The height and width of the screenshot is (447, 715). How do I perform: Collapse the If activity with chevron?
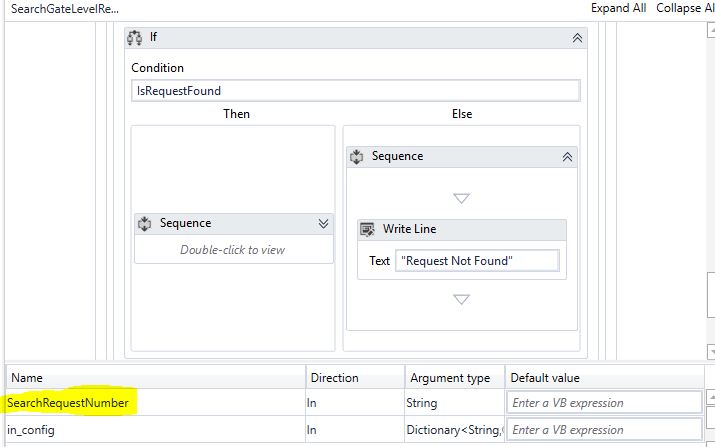(577, 37)
